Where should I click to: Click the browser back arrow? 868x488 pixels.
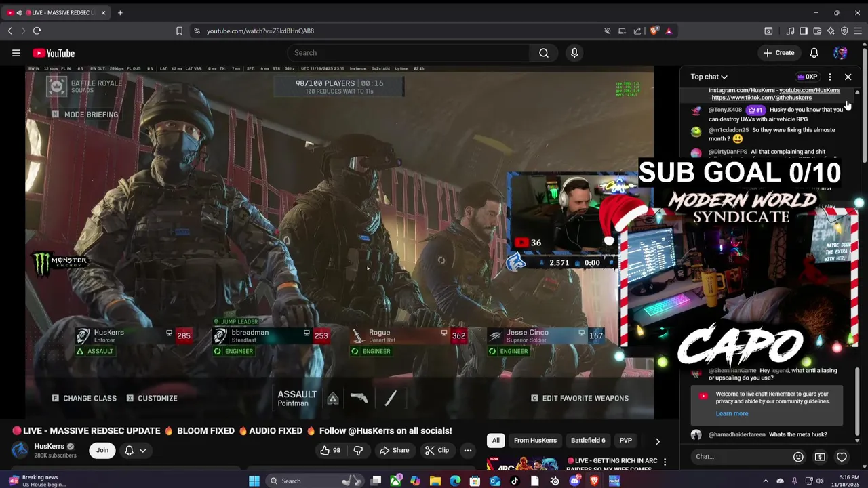tap(10, 30)
